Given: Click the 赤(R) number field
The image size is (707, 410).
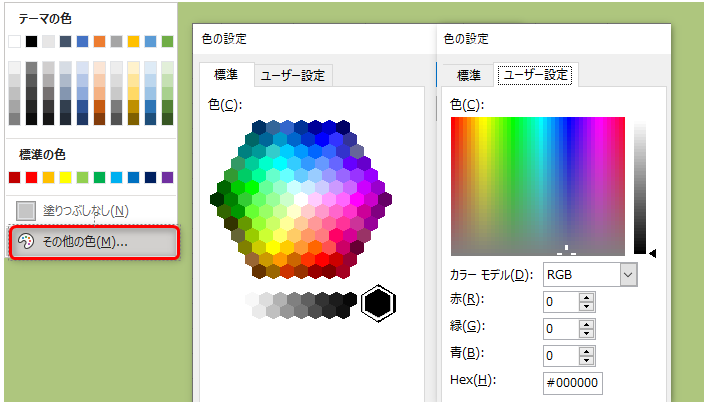Looking at the screenshot, I should click(560, 300).
